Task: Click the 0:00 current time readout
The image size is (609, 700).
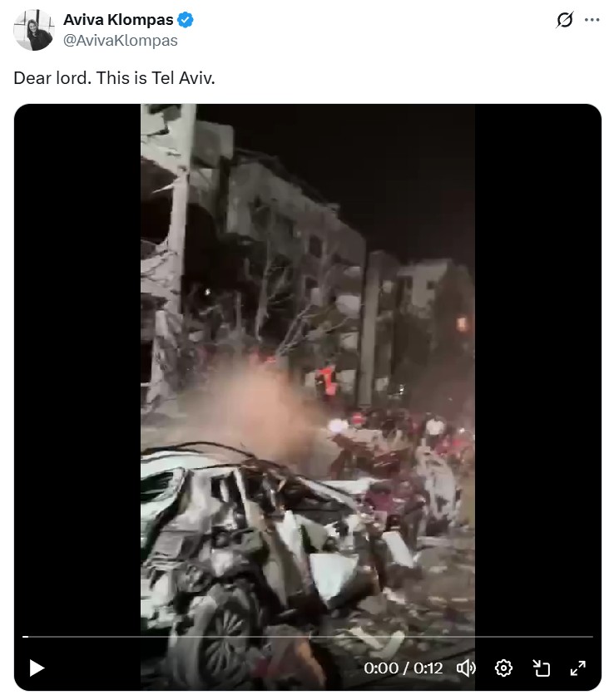Action: pyautogui.click(x=381, y=668)
